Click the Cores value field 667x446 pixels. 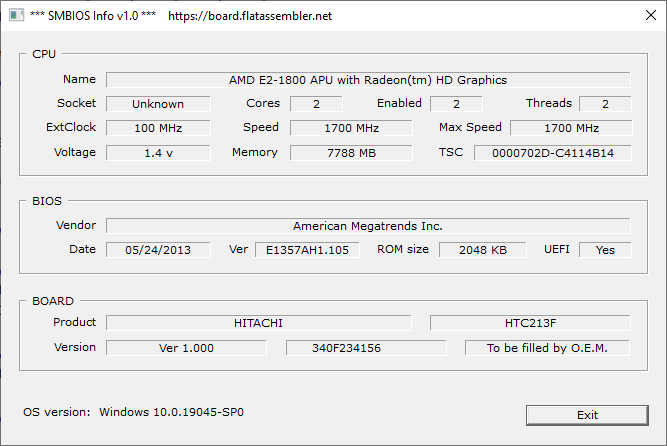click(316, 104)
